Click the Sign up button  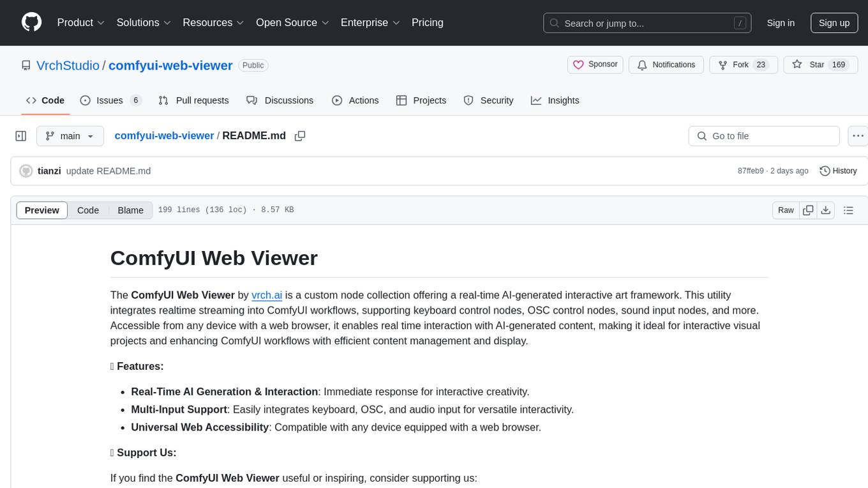click(834, 23)
